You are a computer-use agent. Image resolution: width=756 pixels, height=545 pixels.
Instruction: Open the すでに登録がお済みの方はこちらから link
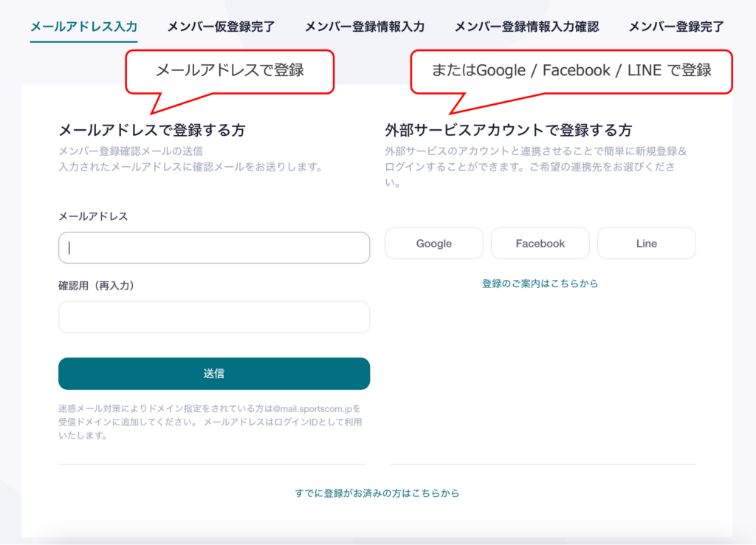point(377,493)
